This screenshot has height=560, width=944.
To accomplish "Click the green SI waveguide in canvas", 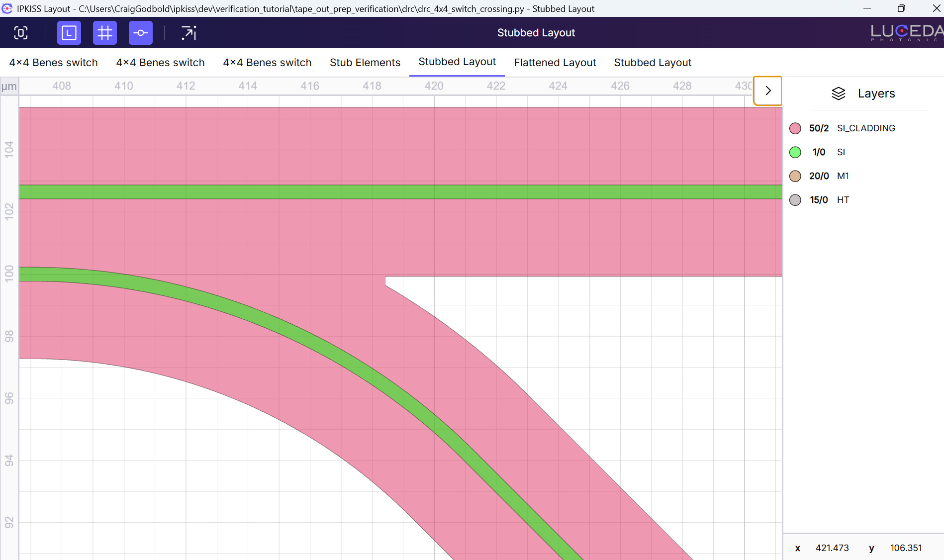I will (398, 192).
